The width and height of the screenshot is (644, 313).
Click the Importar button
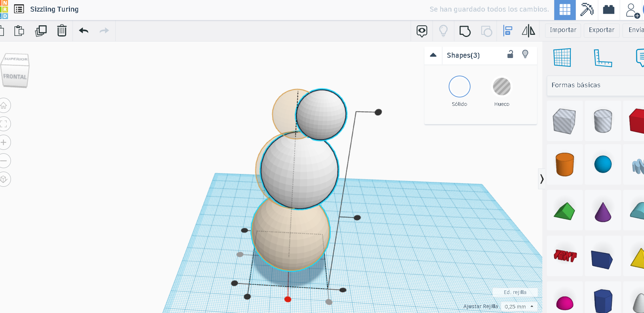click(563, 30)
